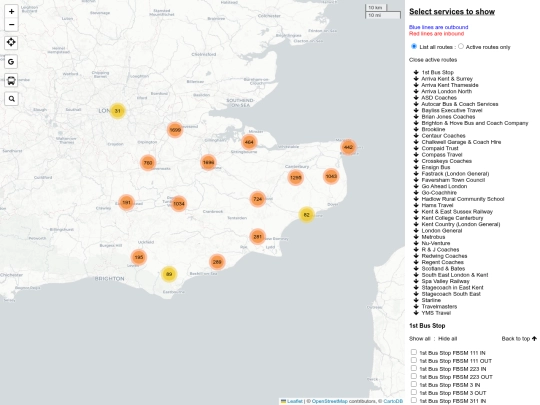Image resolution: width=540 pixels, height=405 pixels.
Task: Click the yellow cluster marker 31 near London
Action: coord(118,111)
